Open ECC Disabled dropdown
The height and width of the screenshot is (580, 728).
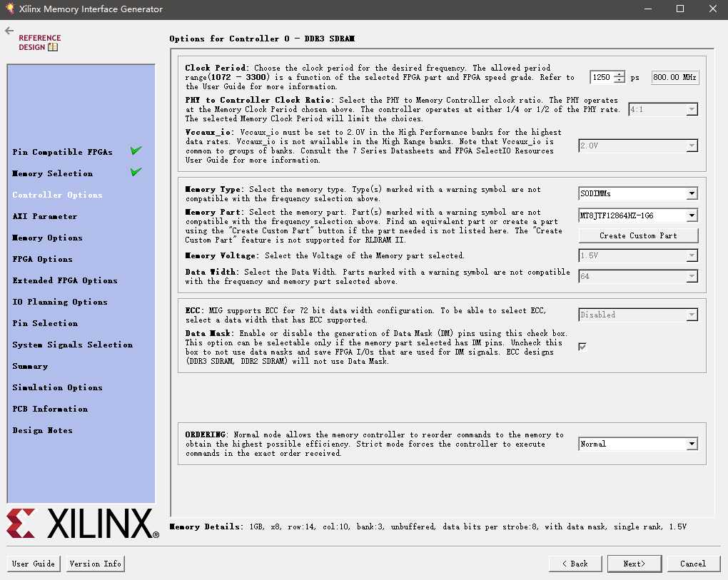(x=638, y=315)
